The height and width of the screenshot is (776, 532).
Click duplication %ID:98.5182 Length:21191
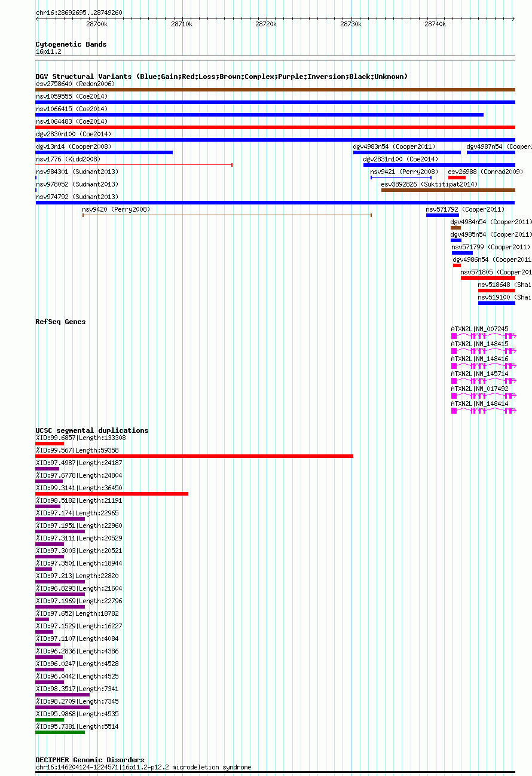(x=48, y=506)
